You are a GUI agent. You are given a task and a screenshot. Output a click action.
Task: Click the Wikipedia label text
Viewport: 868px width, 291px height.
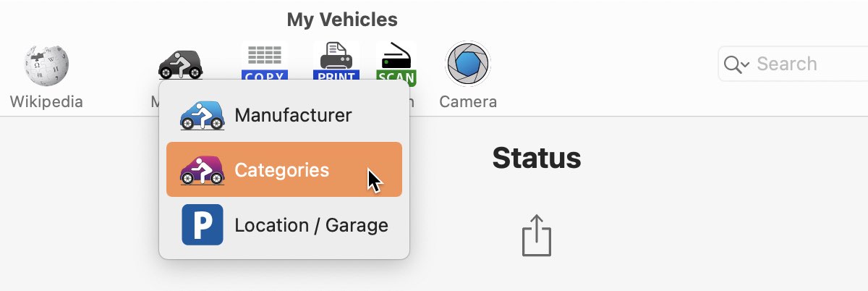tap(46, 102)
